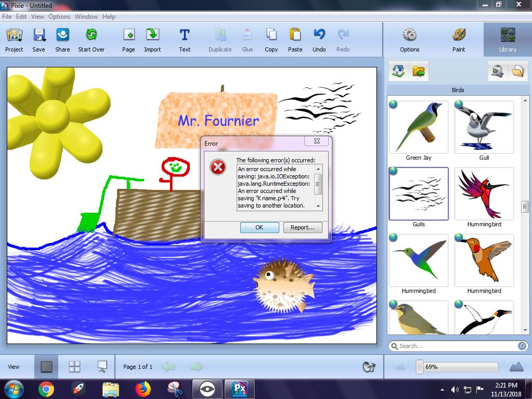Image resolution: width=532 pixels, height=399 pixels.
Task: Go to library home folder
Action: point(399,71)
